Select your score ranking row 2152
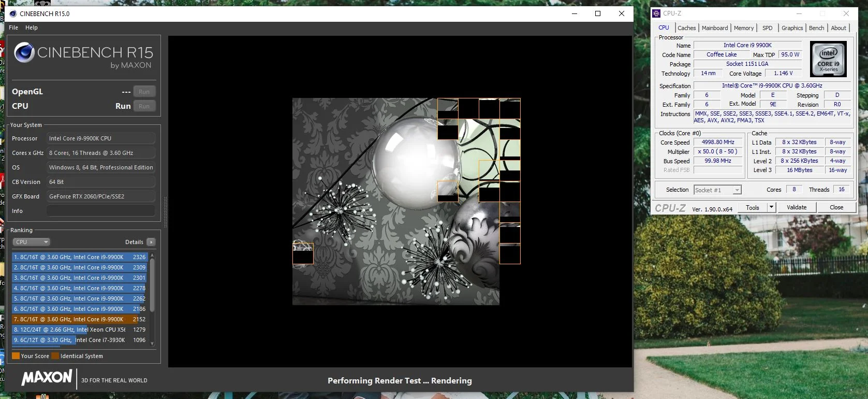Viewport: 868px width, 399px height. tap(80, 319)
